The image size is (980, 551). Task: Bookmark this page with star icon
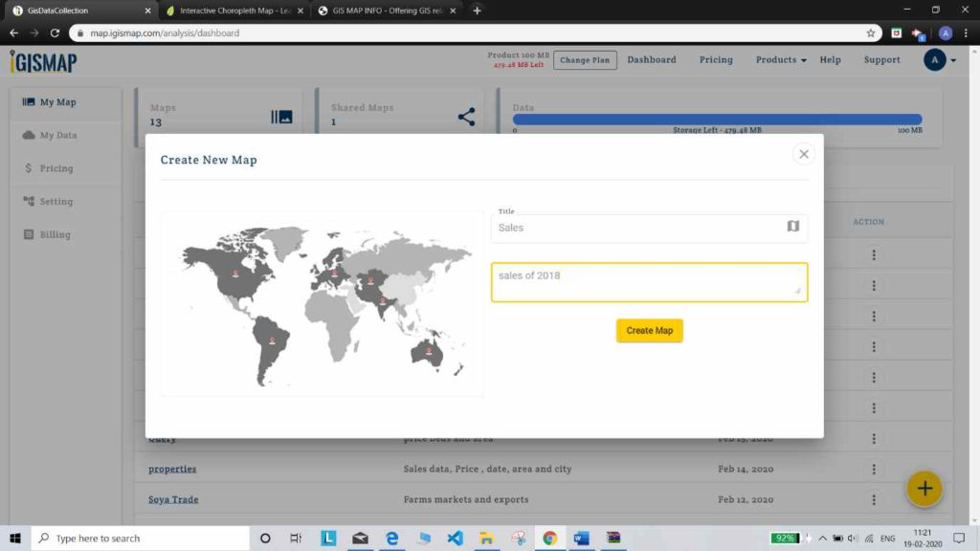[x=870, y=33]
